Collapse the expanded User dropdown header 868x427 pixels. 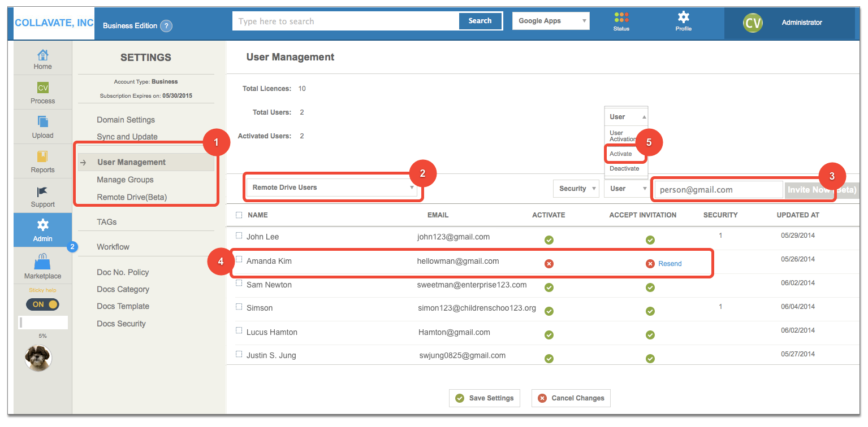click(626, 117)
